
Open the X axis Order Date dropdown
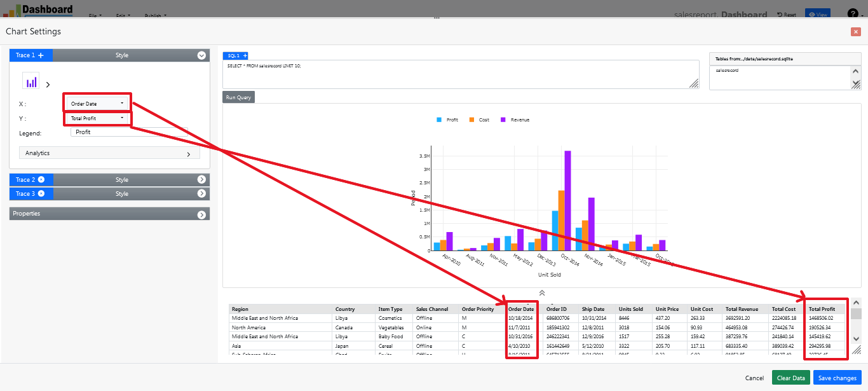98,104
